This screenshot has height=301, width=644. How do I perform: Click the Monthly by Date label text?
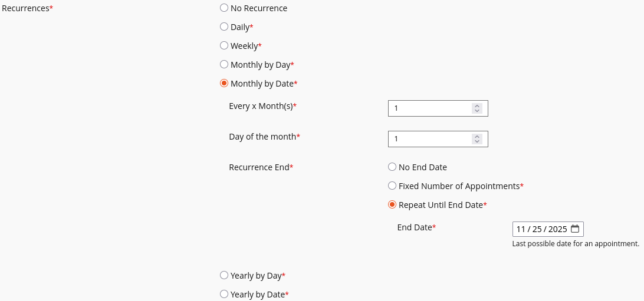262,84
